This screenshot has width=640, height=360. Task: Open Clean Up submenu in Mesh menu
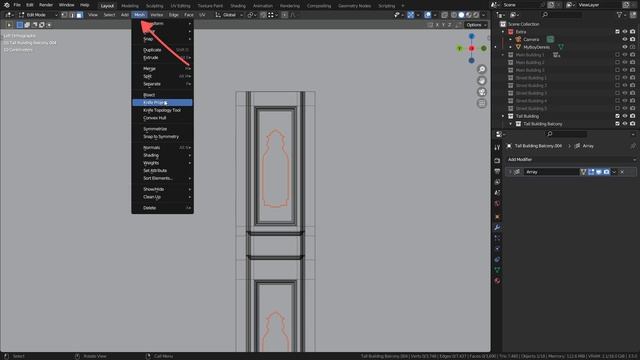point(162,197)
